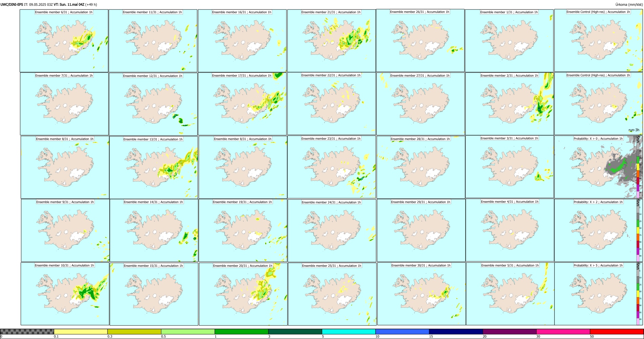Select the purple 20 legend swatch
Image resolution: width=644 pixels, height=339 pixels.
[510, 332]
